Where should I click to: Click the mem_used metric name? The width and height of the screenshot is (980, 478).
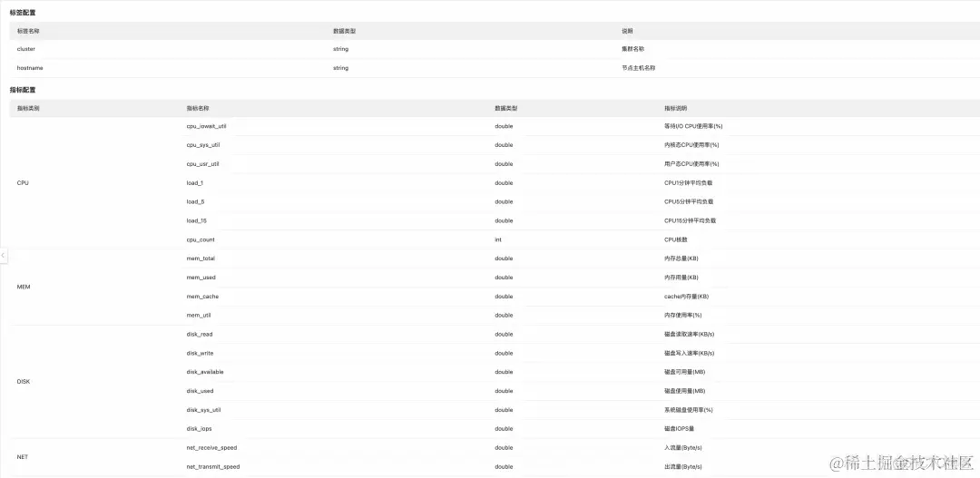click(201, 278)
